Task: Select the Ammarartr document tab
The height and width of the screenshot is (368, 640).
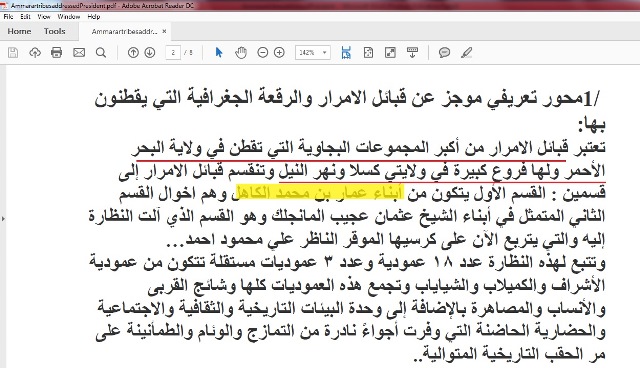Action: click(x=124, y=31)
